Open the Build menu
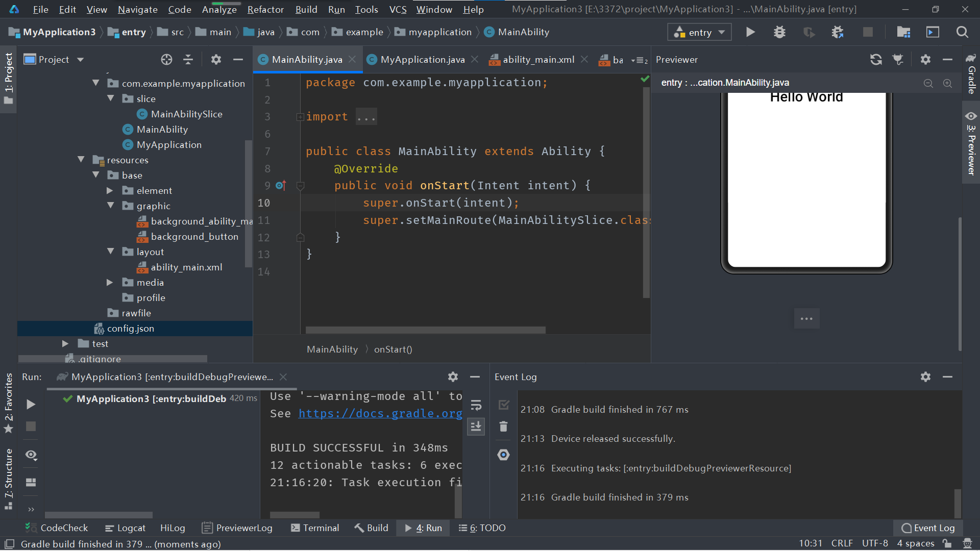This screenshot has height=551, width=980. tap(306, 9)
